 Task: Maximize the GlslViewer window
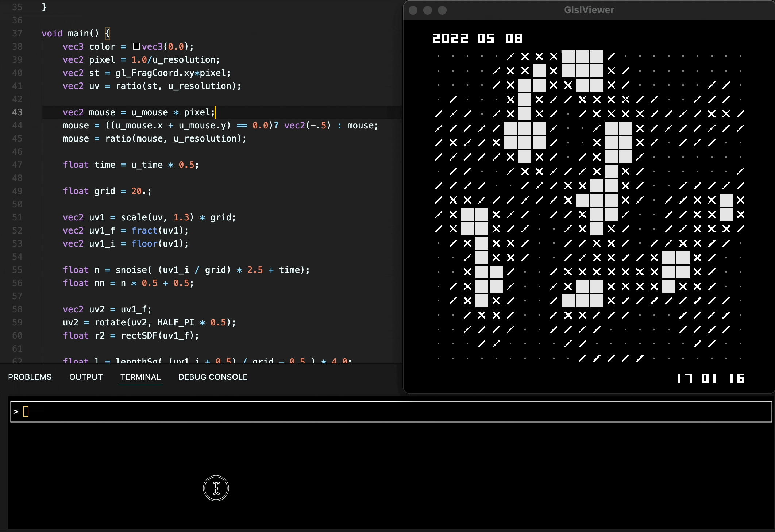coord(442,10)
